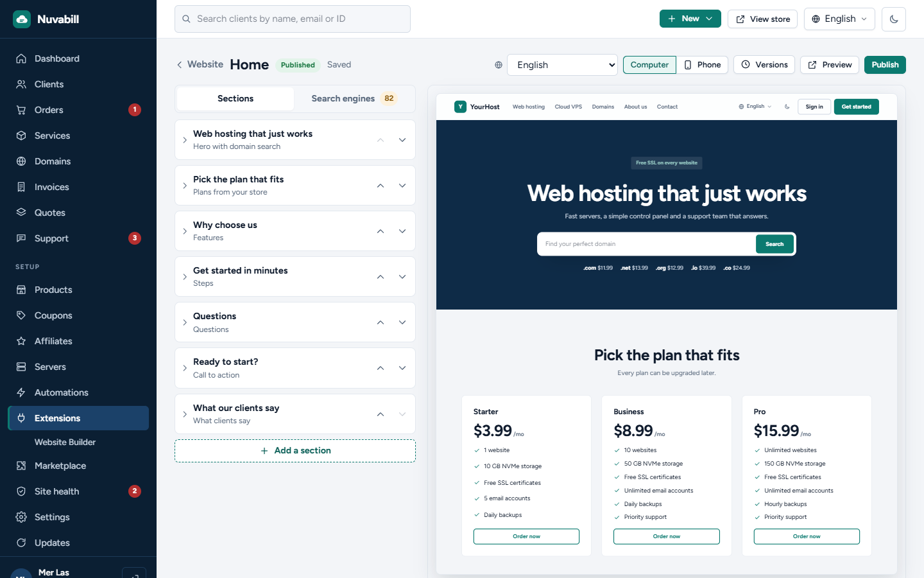Switch to the Sections tab
This screenshot has height=578, width=924.
(235, 98)
